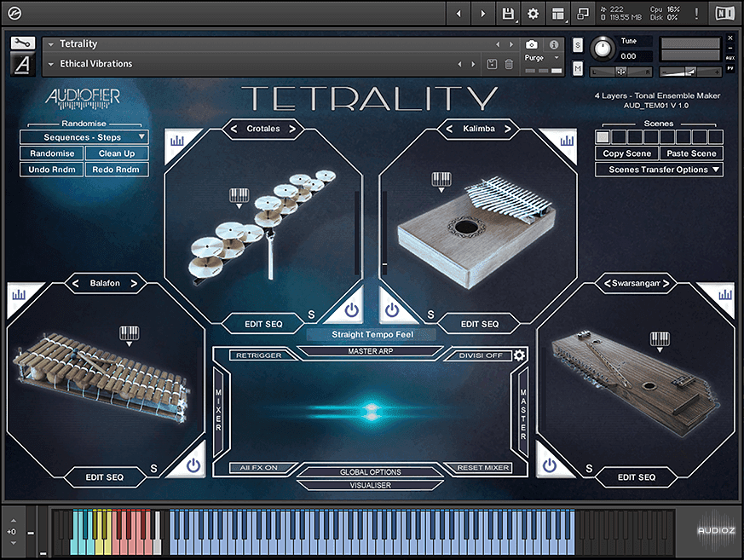The image size is (744, 560).
Task: Show instrument info with the i icon
Action: [x=554, y=44]
